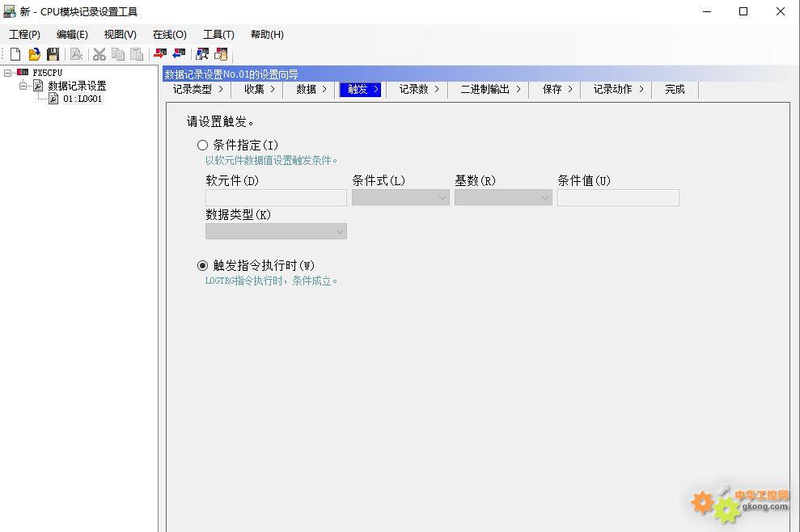Go to the 数据 wizard step
Image resolution: width=800 pixels, height=532 pixels.
(311, 89)
